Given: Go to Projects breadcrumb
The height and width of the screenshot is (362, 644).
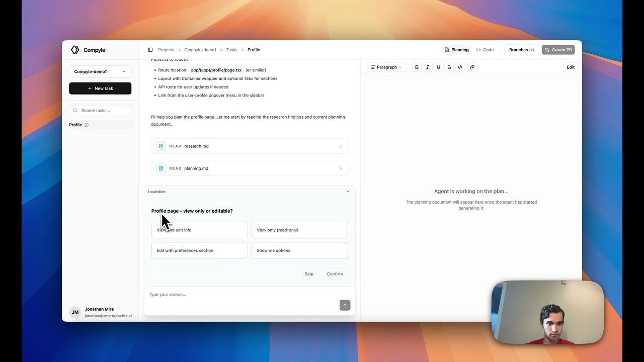Looking at the screenshot, I should click(x=166, y=50).
